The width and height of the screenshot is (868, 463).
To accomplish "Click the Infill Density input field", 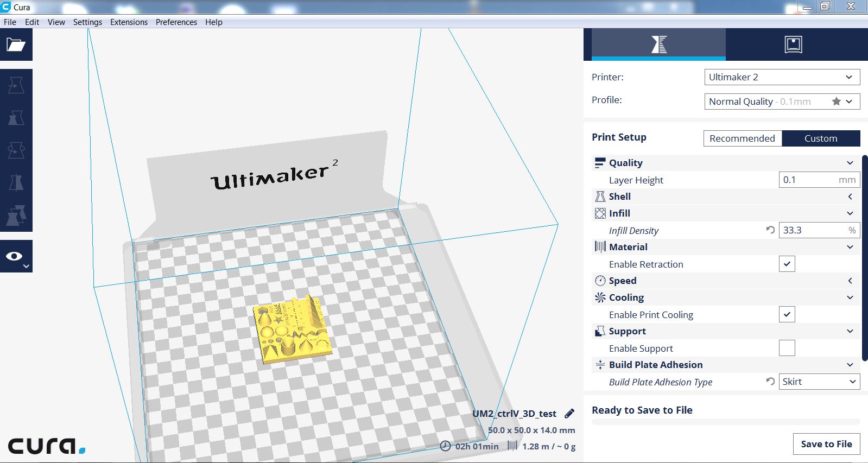I will pyautogui.click(x=819, y=230).
